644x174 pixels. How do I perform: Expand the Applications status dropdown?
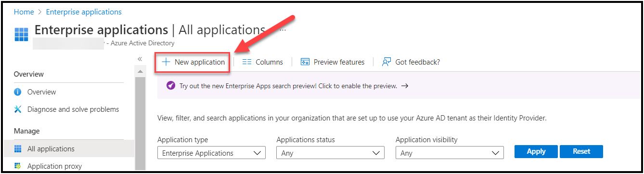(x=330, y=153)
